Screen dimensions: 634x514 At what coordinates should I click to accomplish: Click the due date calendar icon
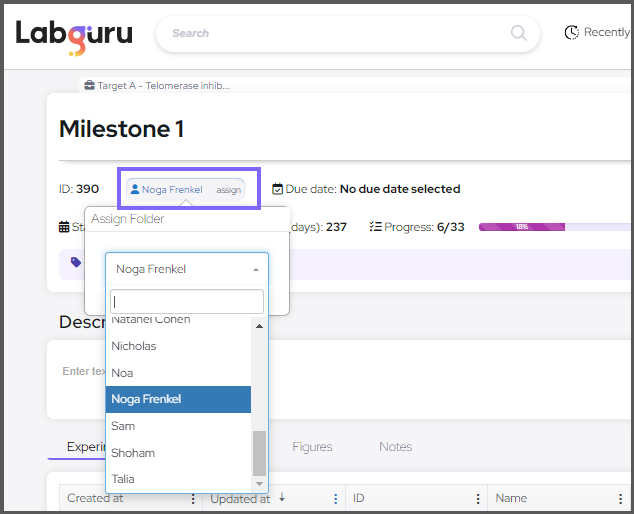tap(277, 189)
